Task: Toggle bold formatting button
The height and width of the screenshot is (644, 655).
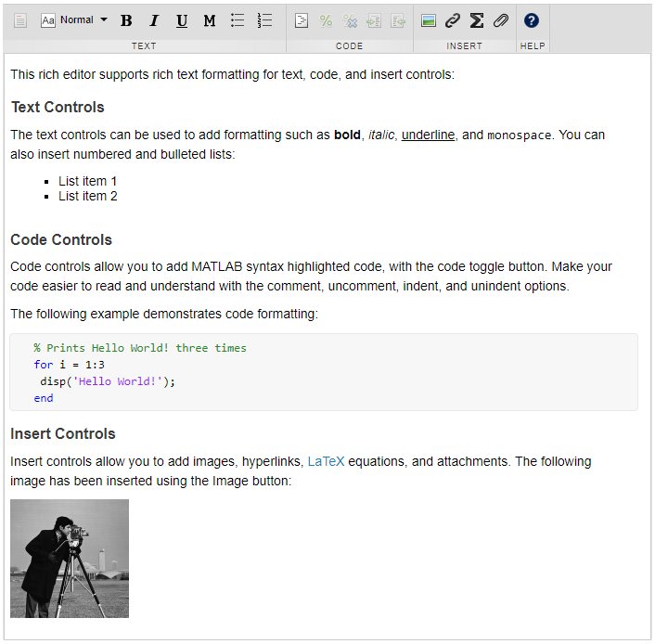Action: pos(126,20)
